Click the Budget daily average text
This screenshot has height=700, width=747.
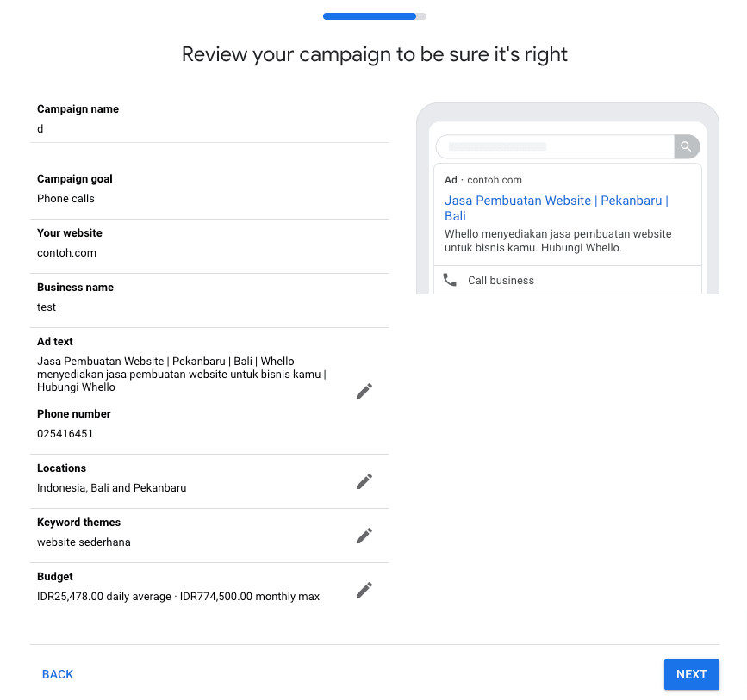click(x=103, y=597)
